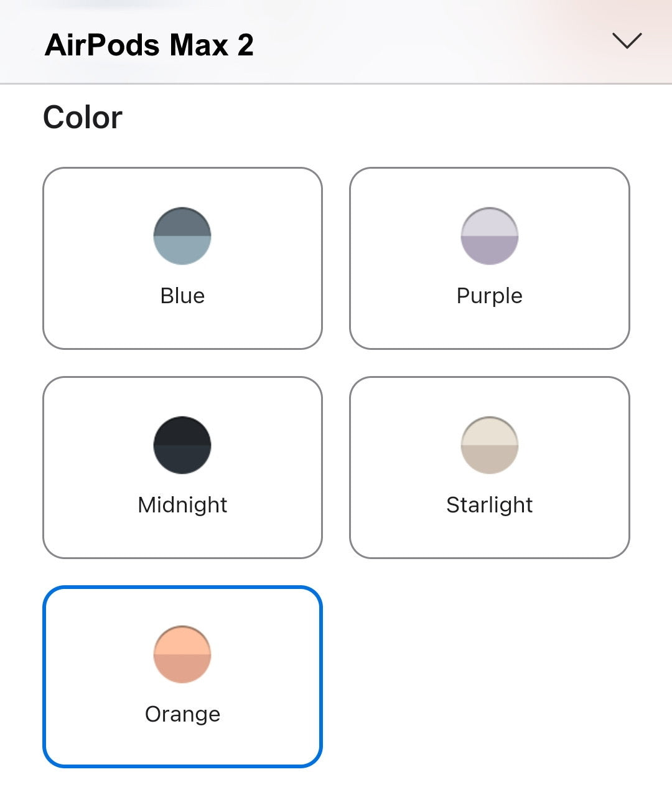
Task: Click the highlighted Orange option card
Action: click(182, 677)
